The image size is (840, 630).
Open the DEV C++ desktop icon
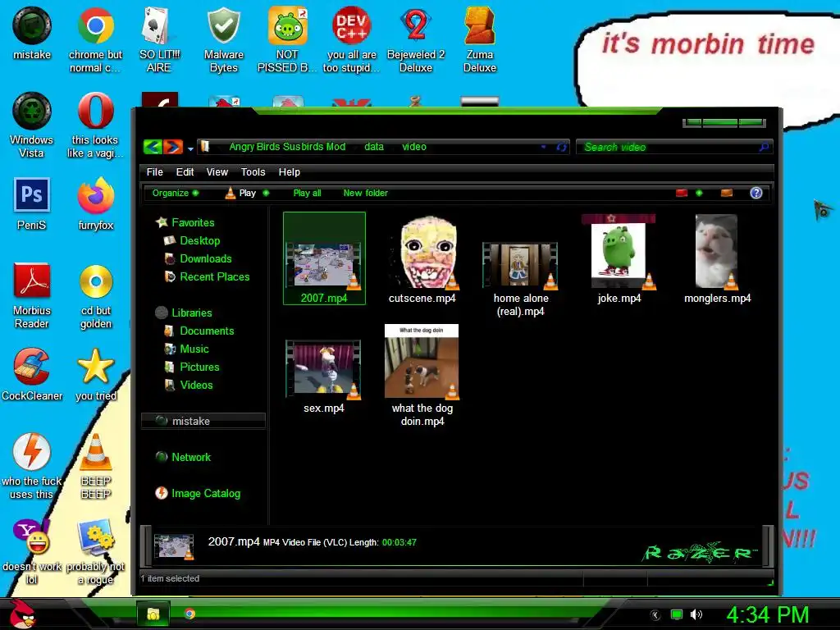click(x=351, y=40)
